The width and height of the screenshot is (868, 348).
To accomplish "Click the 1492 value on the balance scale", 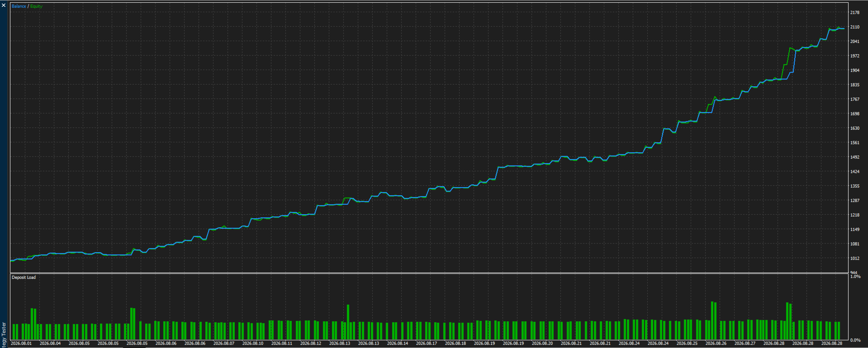I will point(855,157).
